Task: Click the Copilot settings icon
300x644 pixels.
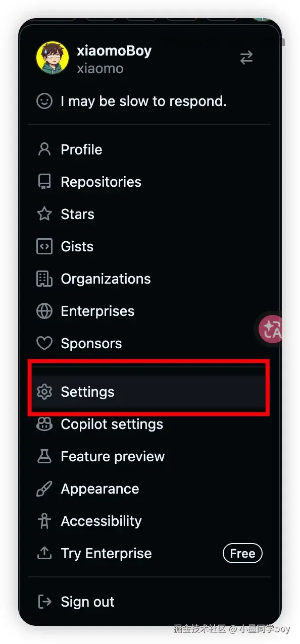Action: (44, 424)
